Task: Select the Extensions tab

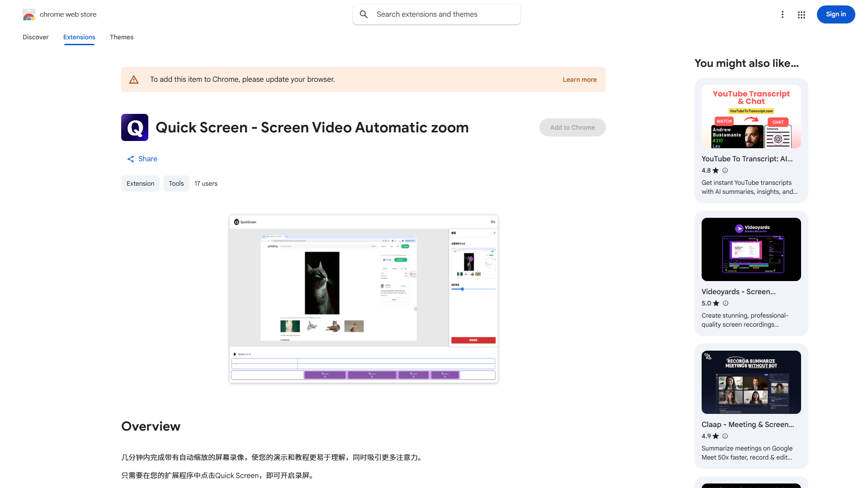Action: (x=79, y=37)
